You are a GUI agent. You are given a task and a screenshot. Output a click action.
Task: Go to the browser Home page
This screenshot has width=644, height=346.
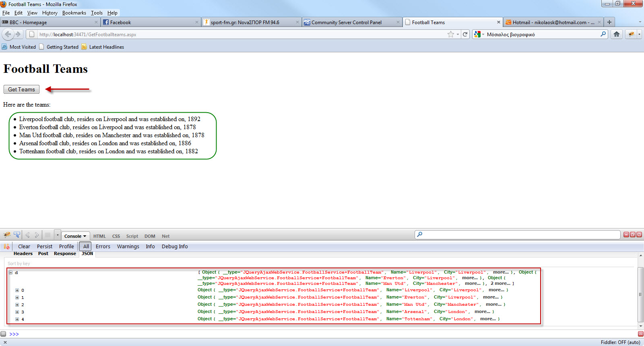[x=617, y=34]
